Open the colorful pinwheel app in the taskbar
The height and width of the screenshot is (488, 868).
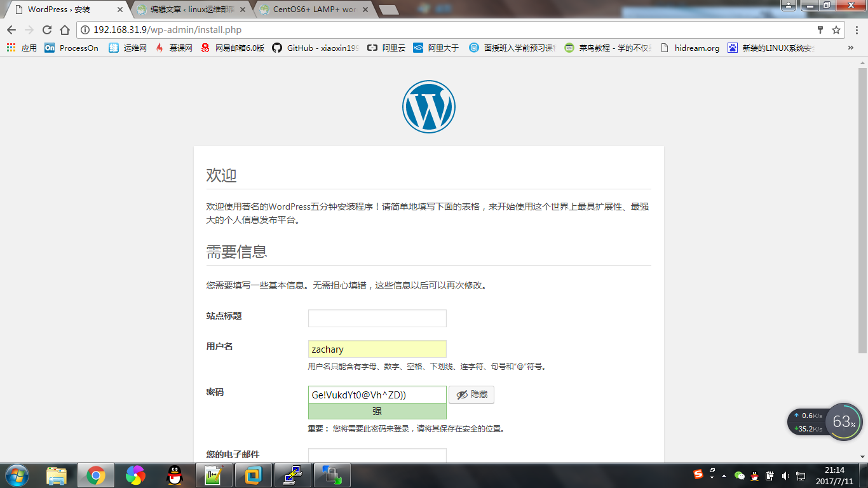[x=135, y=475]
